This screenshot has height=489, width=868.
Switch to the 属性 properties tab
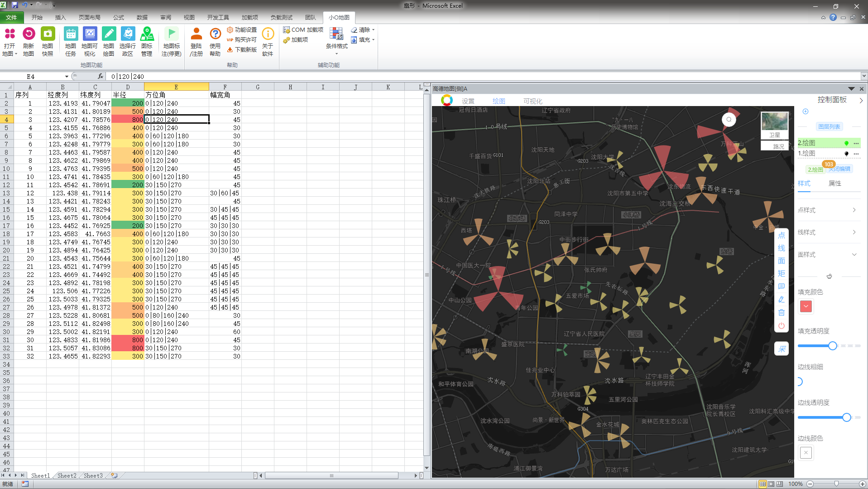[x=834, y=183]
